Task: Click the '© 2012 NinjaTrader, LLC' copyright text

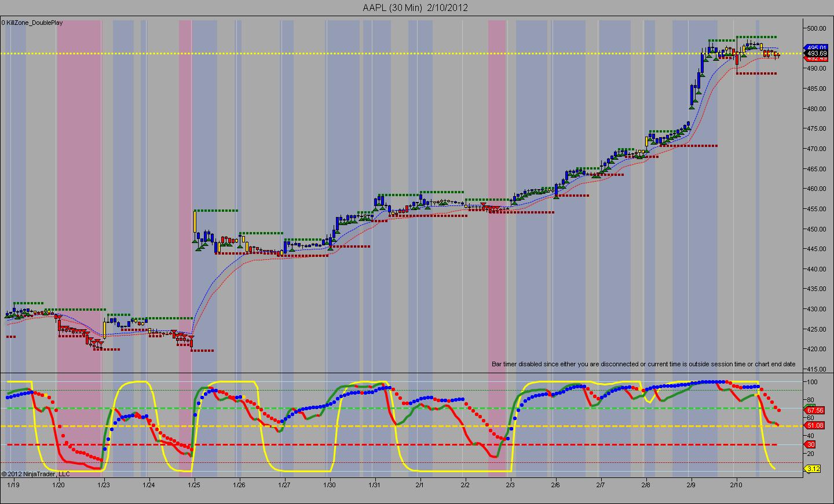Action: pos(35,474)
